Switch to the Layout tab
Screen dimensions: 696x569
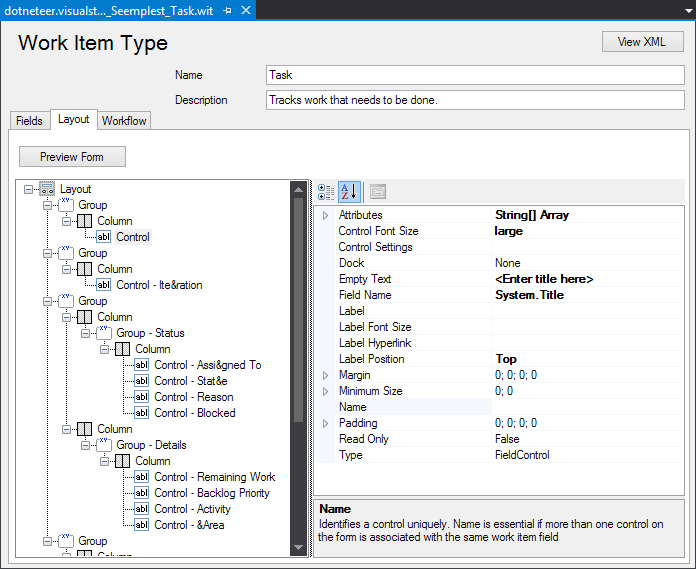click(x=74, y=119)
